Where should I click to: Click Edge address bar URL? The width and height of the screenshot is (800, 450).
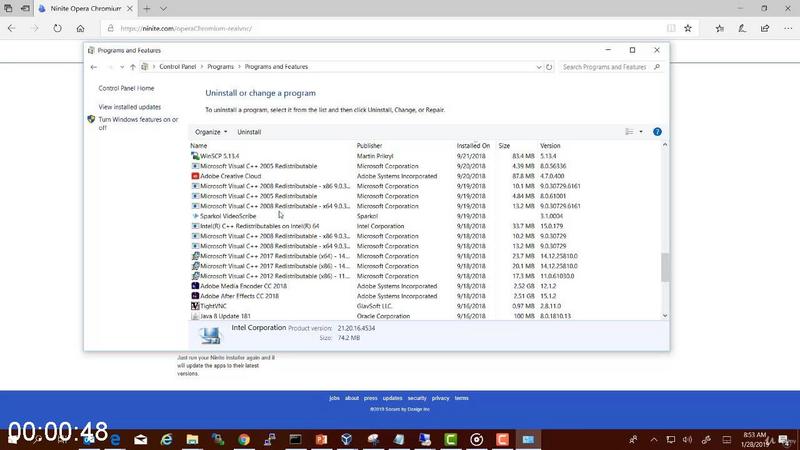click(186, 29)
